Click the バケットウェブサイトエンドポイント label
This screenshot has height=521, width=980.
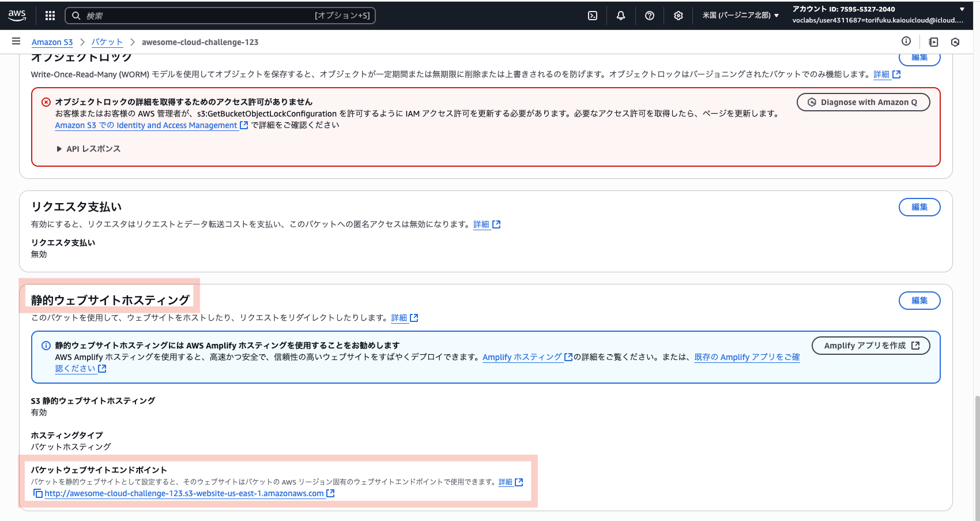(99, 470)
